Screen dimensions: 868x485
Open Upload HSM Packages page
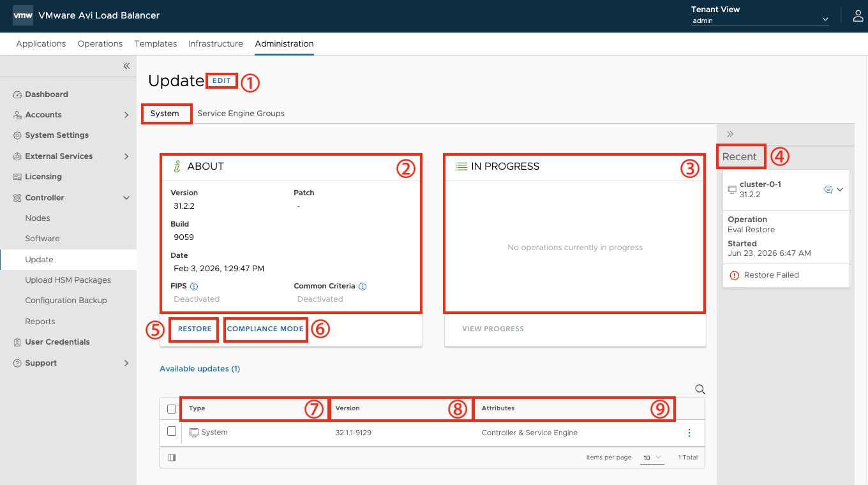(x=68, y=280)
